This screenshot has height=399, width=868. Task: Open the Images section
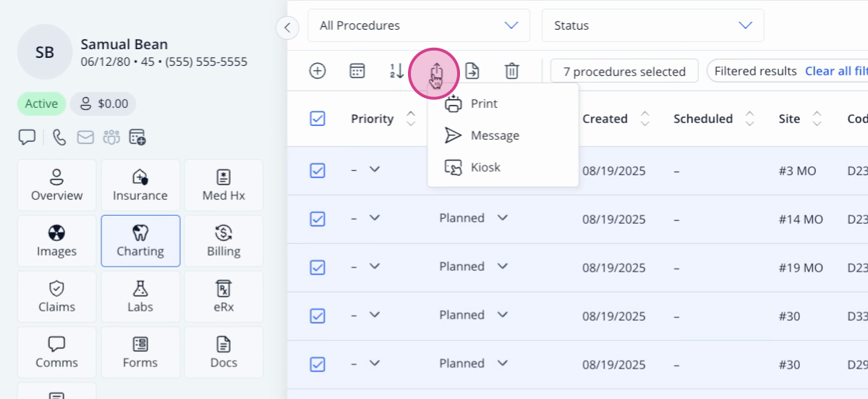56,241
